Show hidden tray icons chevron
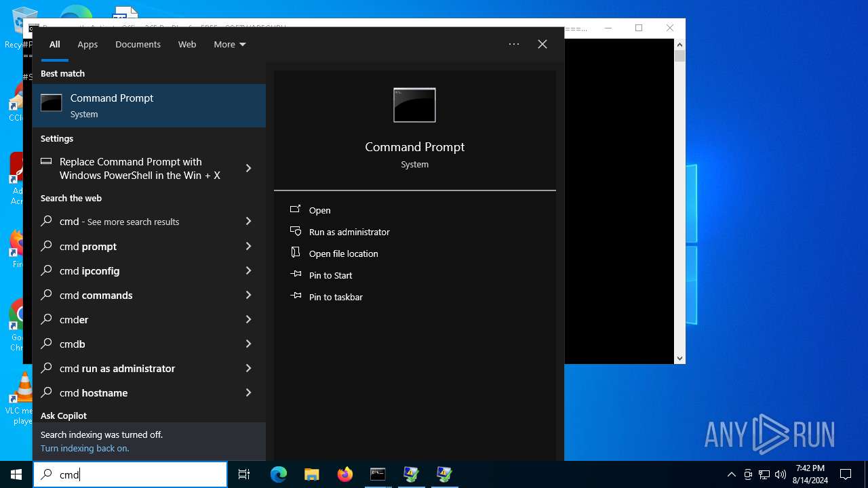 [x=731, y=474]
